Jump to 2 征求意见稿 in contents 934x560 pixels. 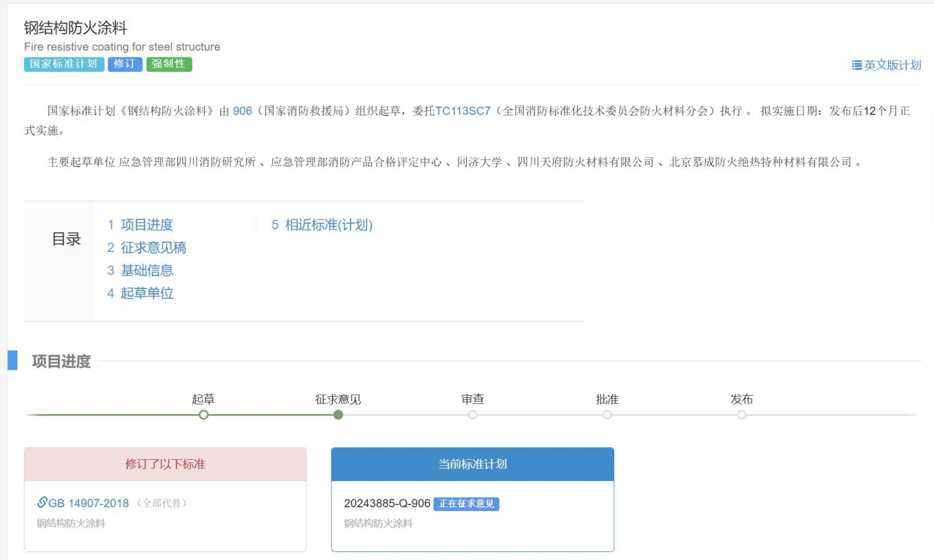(146, 247)
